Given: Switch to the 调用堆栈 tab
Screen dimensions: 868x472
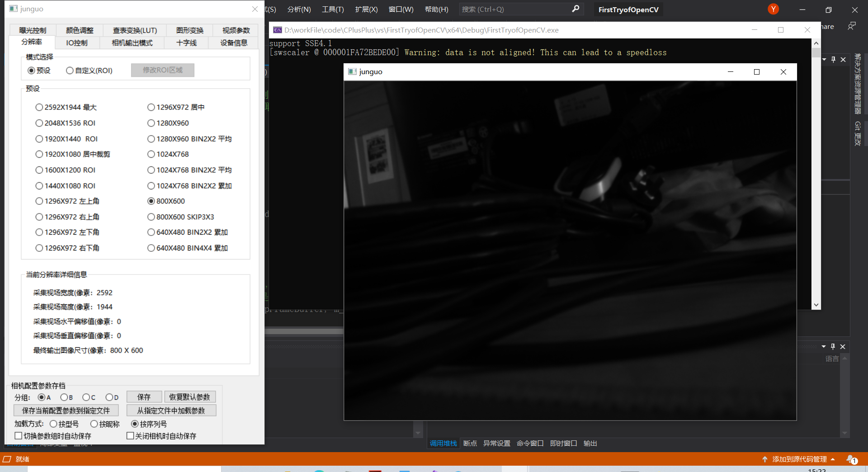Looking at the screenshot, I should tap(443, 443).
